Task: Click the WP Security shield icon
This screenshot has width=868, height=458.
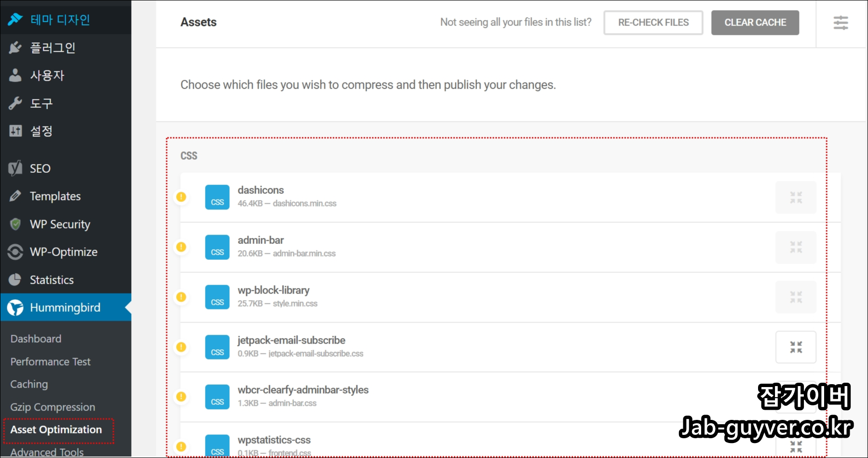Action: pos(15,224)
